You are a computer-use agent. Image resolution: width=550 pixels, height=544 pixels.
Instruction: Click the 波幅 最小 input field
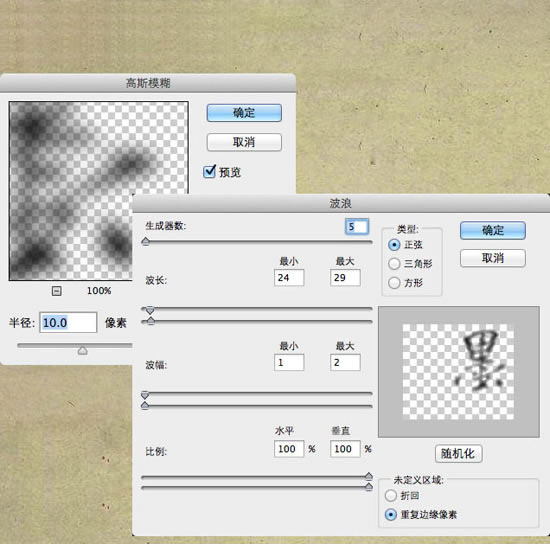[x=289, y=363]
